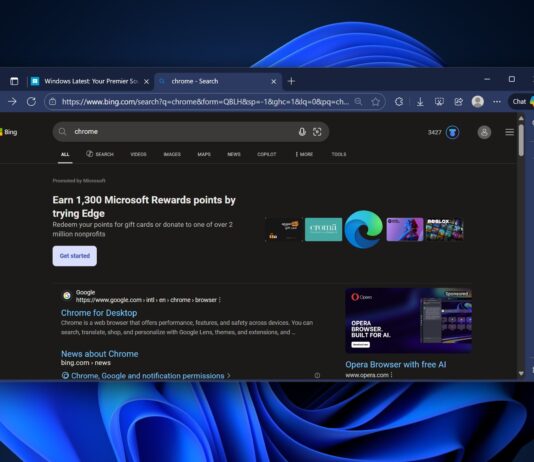534x462 pixels.
Task: Click the forward navigation arrow
Action: tap(12, 101)
